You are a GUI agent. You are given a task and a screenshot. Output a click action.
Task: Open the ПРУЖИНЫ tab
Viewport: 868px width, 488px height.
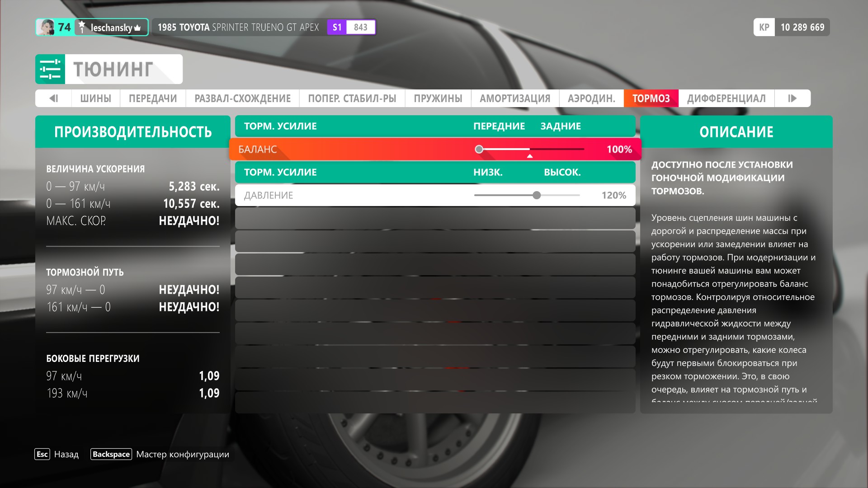tap(438, 99)
